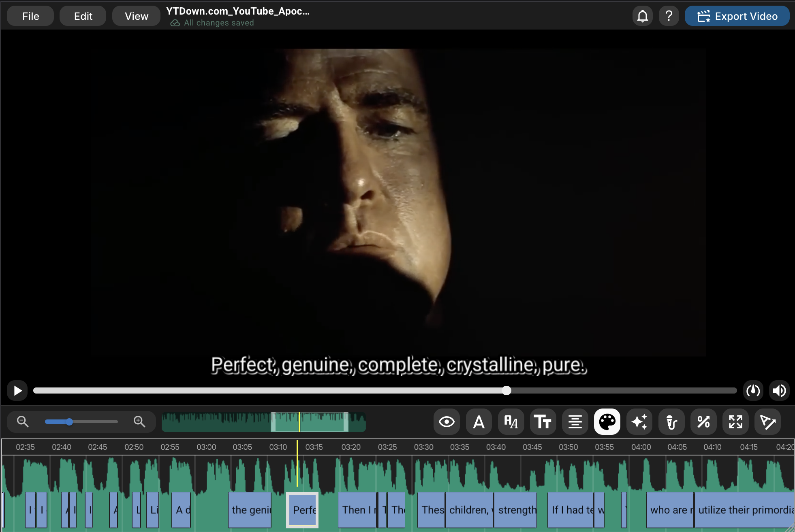Open the font style tool

coord(511,422)
